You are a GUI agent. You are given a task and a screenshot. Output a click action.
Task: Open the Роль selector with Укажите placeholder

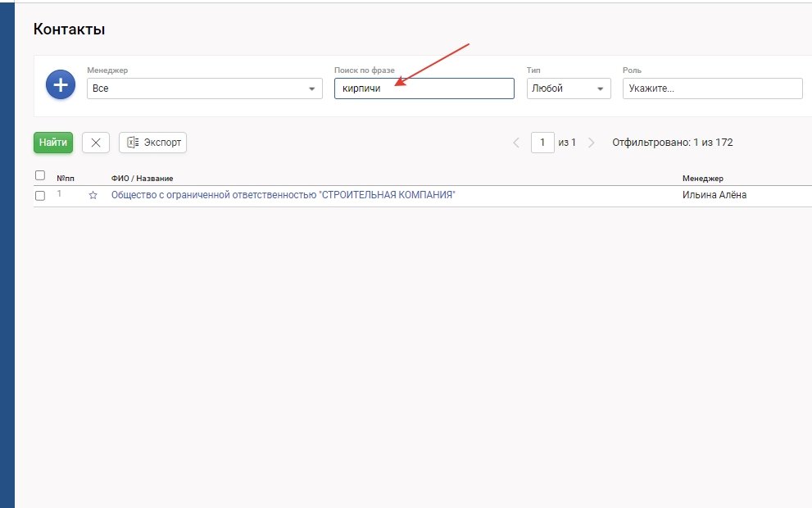(712, 88)
